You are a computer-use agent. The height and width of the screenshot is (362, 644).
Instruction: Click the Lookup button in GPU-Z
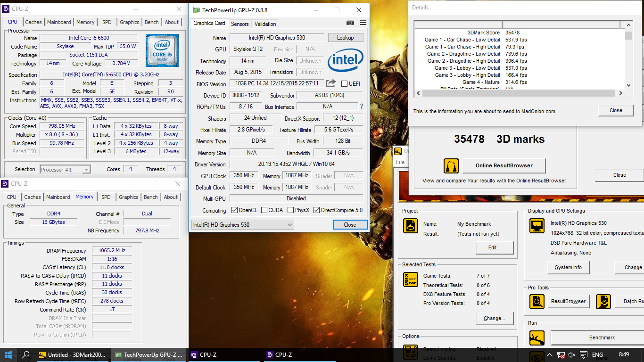[x=345, y=38]
